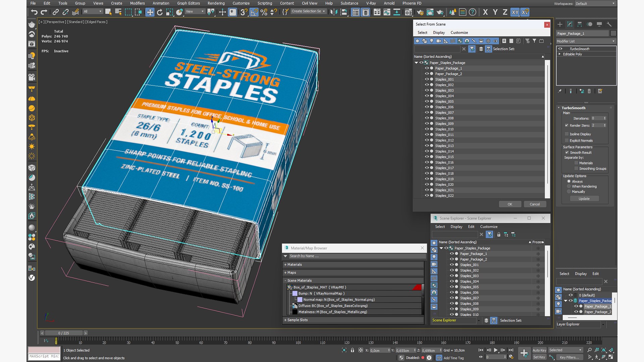644x362 pixels.
Task: Toggle Isoline Display checkbox
Action: [x=567, y=134]
